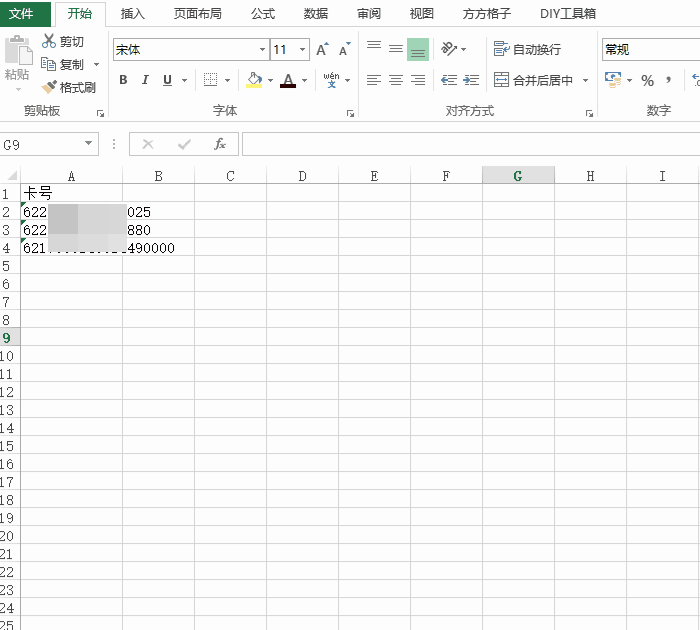
Task: Toggle the highlighted bottom align button
Action: pyautogui.click(x=418, y=49)
